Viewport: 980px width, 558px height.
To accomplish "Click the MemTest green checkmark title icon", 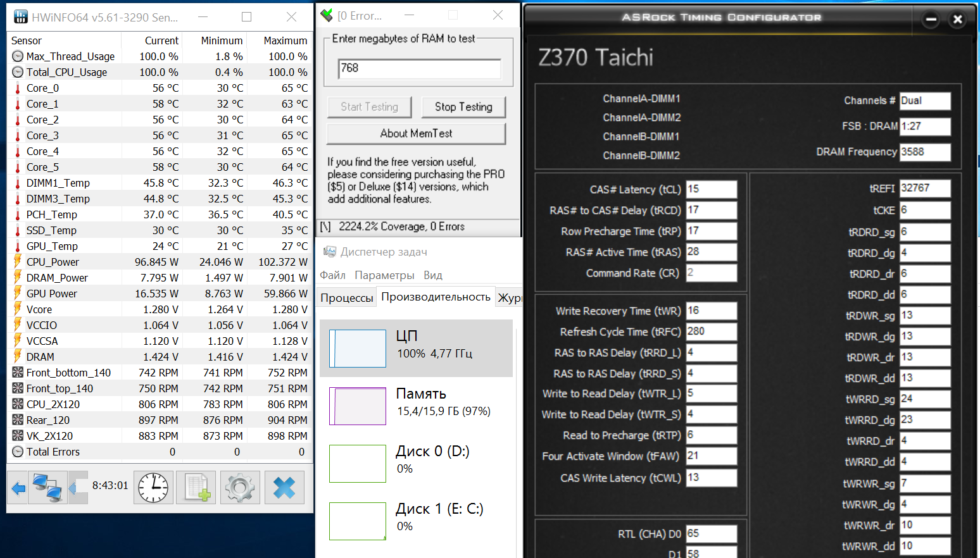I will pyautogui.click(x=327, y=15).
